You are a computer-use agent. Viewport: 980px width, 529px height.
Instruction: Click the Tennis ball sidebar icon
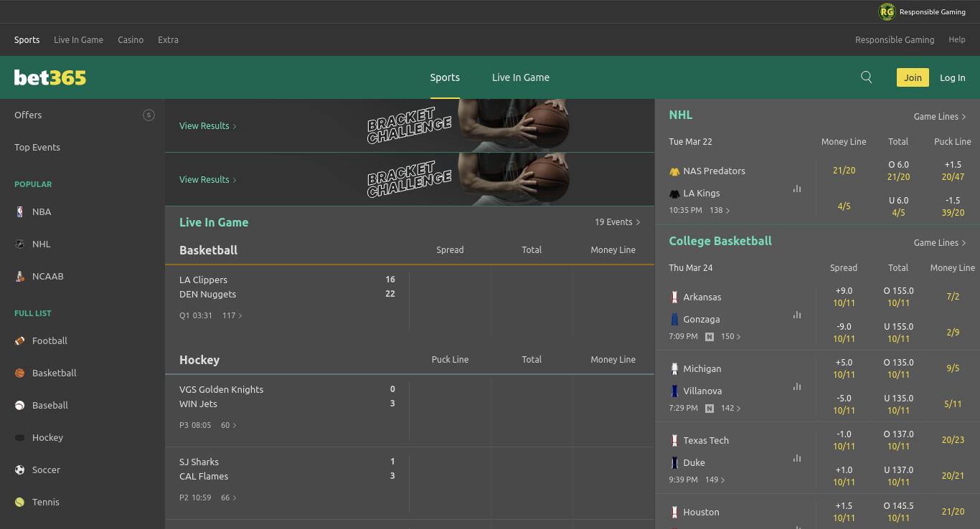tap(20, 502)
